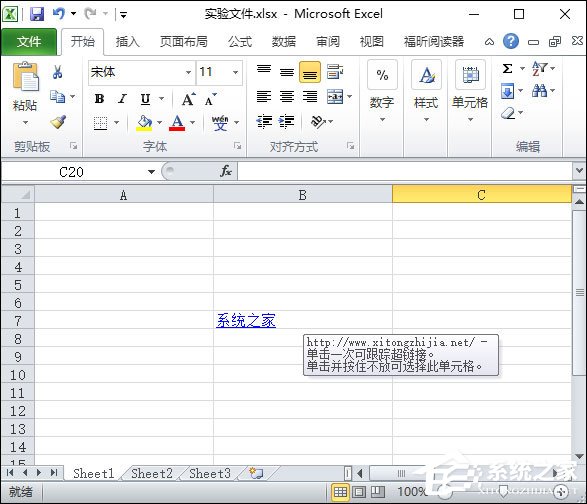The height and width of the screenshot is (504, 587).
Task: Open the 宋体 font name dropdown
Action: tap(189, 72)
